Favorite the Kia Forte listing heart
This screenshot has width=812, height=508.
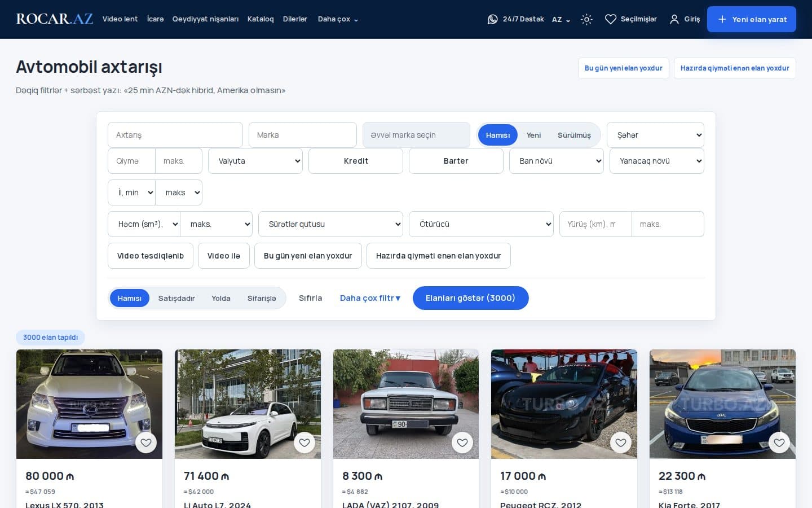(x=779, y=443)
